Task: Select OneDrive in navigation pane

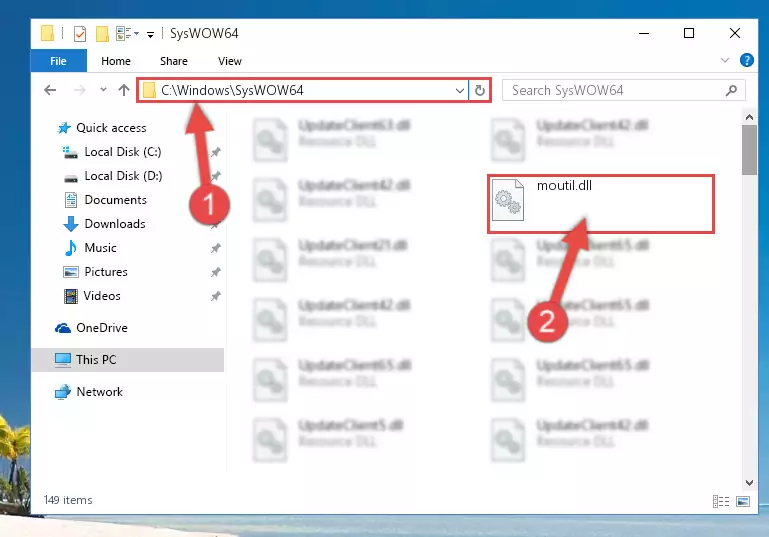Action: click(102, 328)
